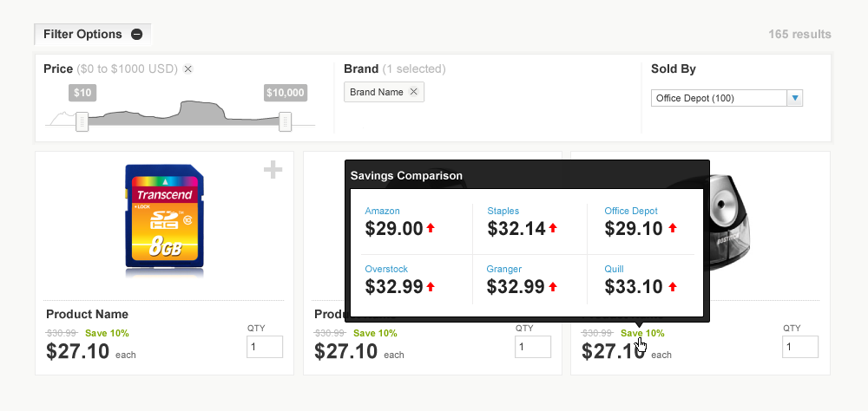Open the Staples link in Savings Comparison
Viewport: 868px width, 411px height.
503,211
